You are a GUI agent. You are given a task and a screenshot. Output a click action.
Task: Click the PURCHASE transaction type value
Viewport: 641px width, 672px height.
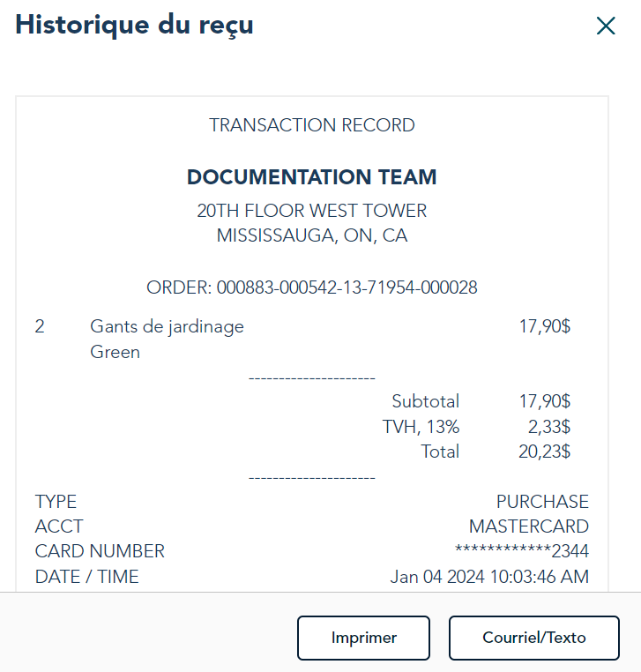(x=542, y=502)
